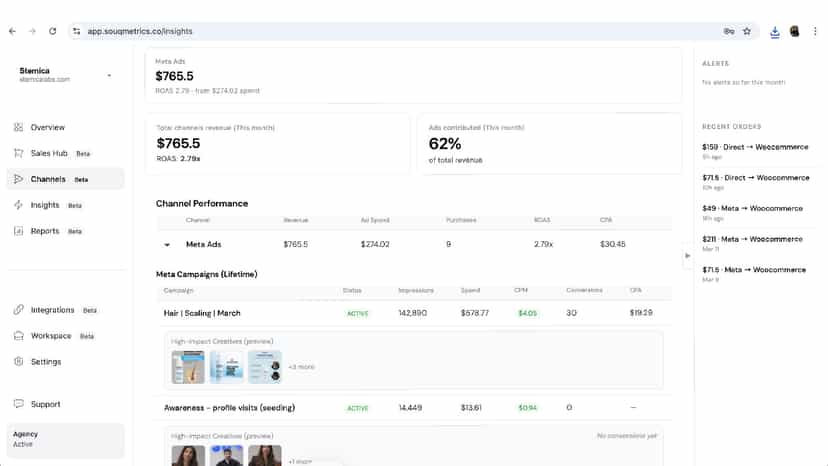The image size is (828, 466).
Task: Click the address bar URL field
Action: tap(396, 31)
